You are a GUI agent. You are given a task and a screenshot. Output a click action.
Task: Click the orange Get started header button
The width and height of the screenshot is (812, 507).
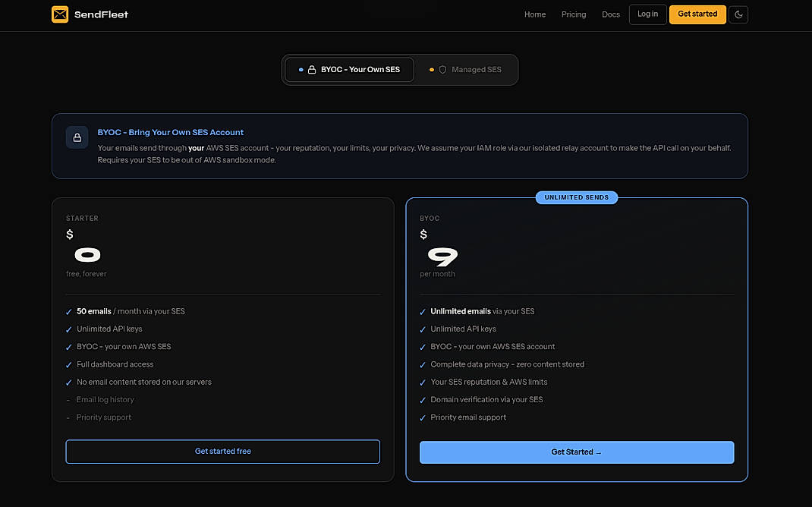click(697, 14)
